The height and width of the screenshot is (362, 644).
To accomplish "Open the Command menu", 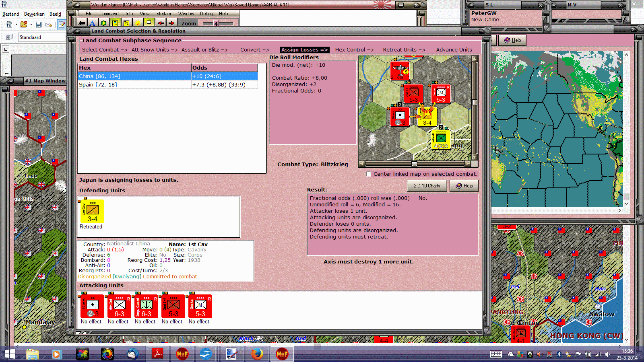I will 109,13.
